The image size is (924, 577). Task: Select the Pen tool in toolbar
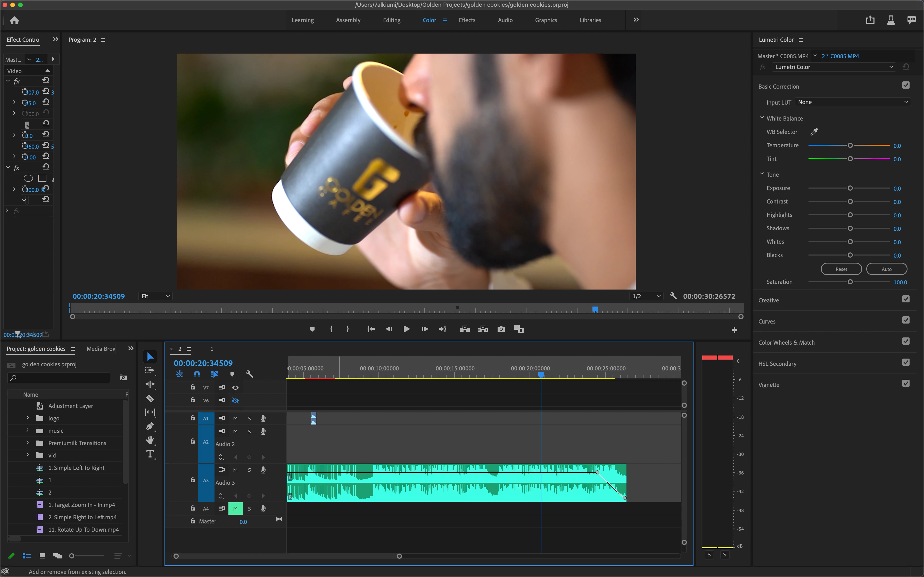pos(150,426)
